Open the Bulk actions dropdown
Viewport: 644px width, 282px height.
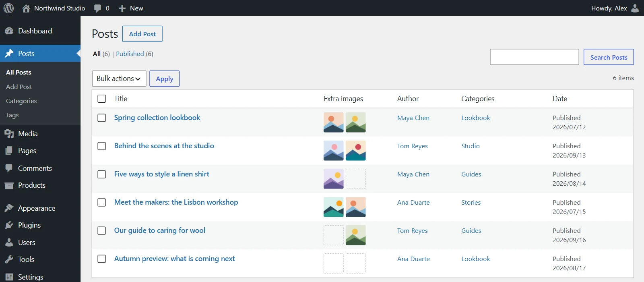pyautogui.click(x=119, y=79)
